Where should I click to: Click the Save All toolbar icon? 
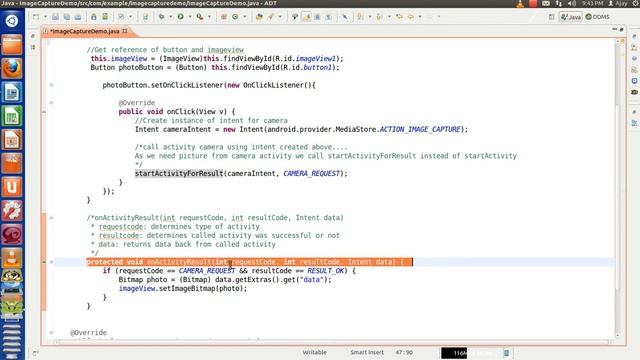point(67,17)
